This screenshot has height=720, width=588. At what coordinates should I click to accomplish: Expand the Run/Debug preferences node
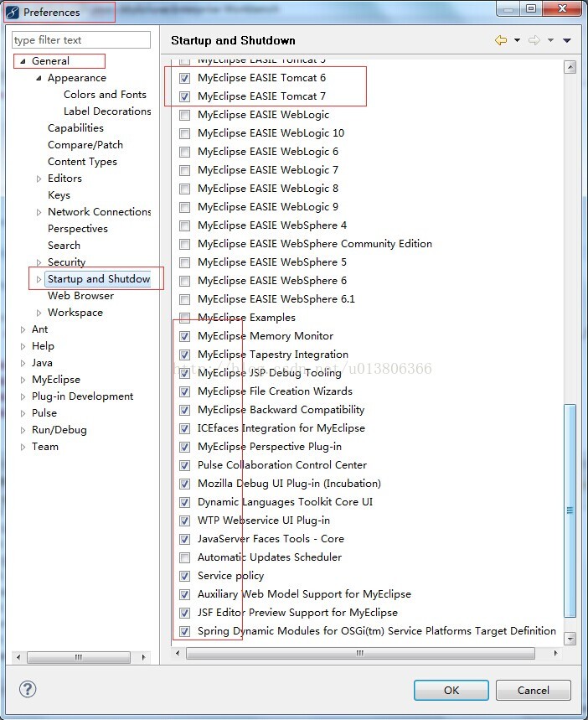pos(23,430)
